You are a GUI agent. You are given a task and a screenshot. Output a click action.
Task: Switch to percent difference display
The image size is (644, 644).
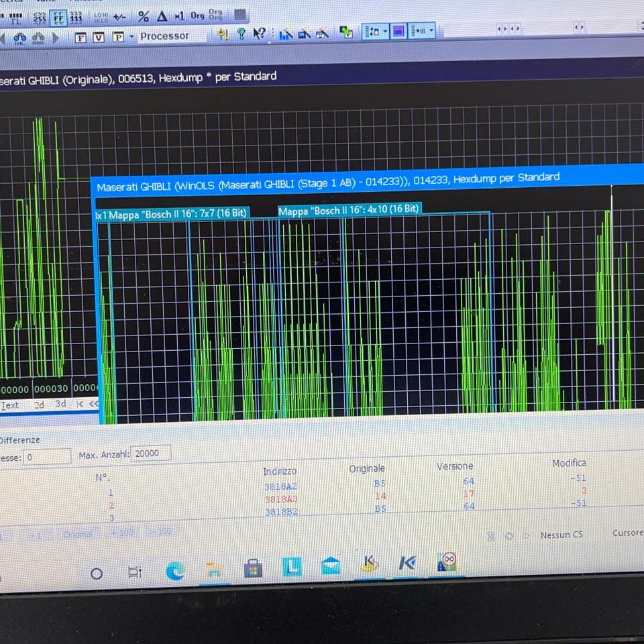pos(144,17)
